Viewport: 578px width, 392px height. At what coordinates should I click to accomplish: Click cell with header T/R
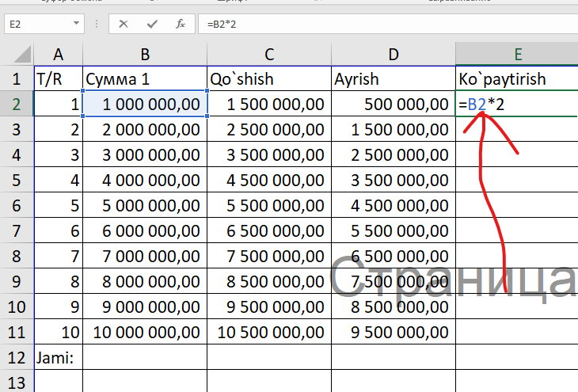click(x=59, y=79)
